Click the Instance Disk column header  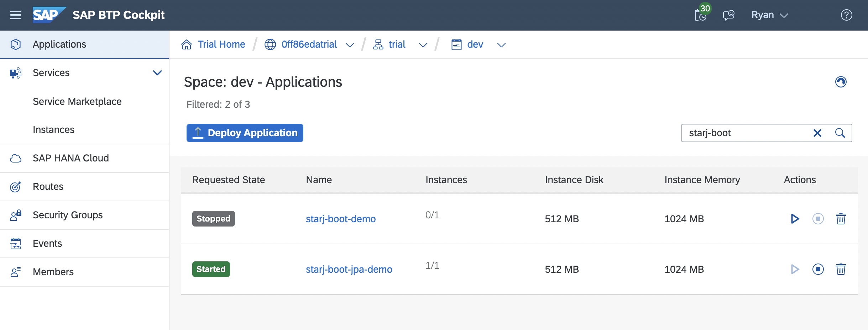point(574,180)
